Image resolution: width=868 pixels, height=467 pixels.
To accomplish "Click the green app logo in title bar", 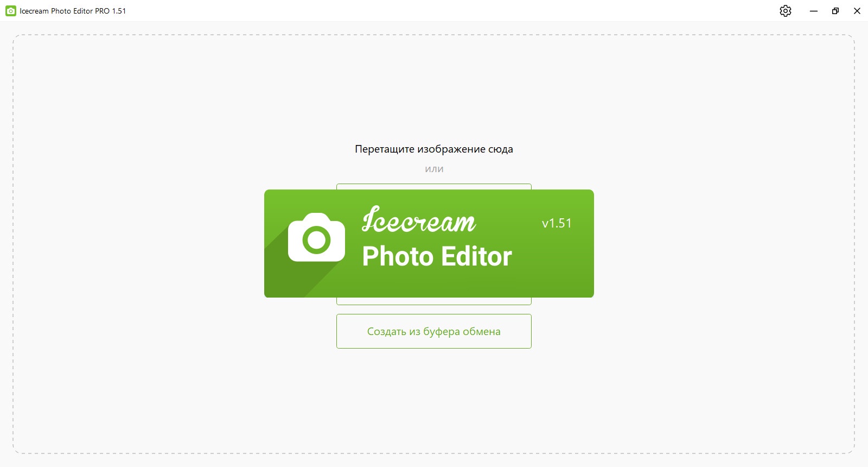I will [11, 11].
